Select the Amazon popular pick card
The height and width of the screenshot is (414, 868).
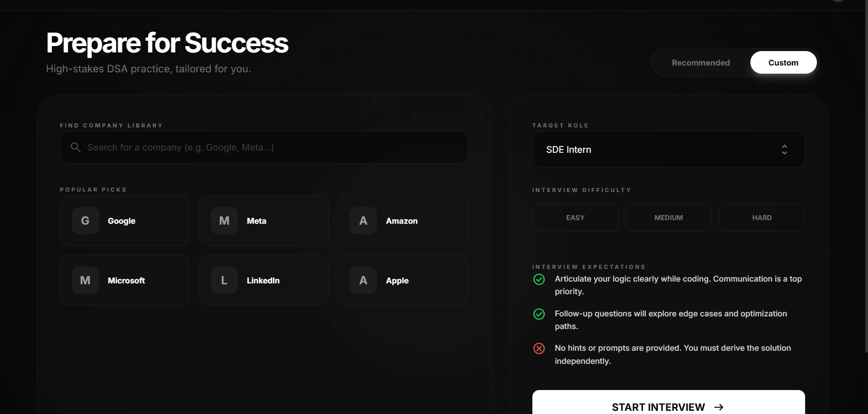tap(402, 221)
